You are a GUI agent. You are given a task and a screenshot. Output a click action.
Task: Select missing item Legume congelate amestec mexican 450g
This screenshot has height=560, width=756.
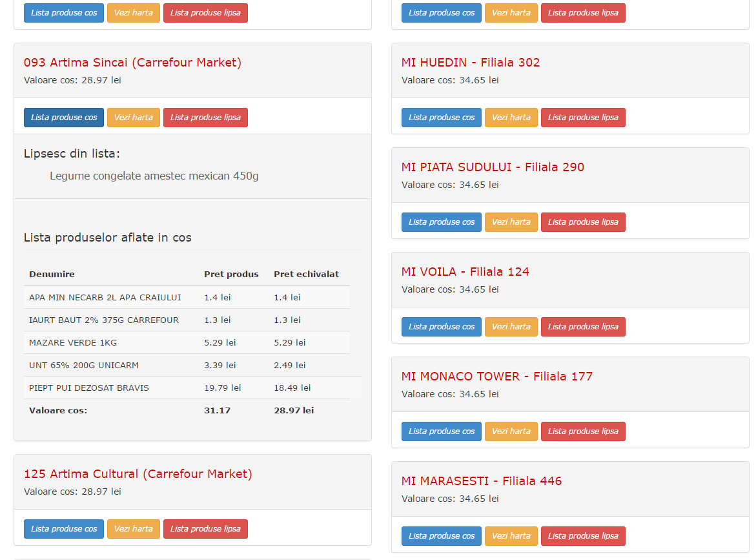[x=154, y=176]
